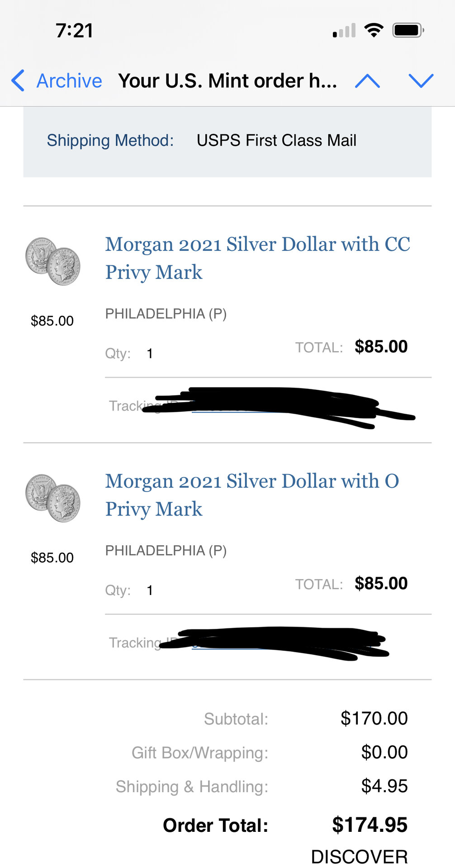Tap the USPS First Class Mail text

276,141
